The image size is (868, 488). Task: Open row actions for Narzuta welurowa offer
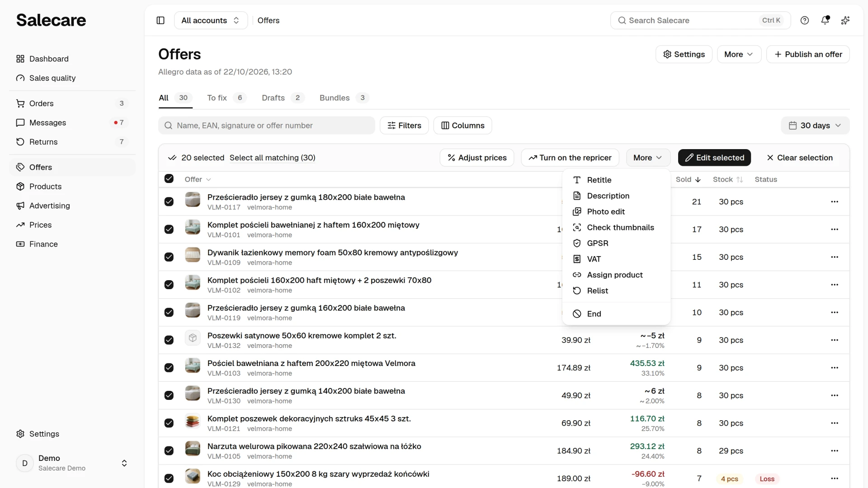click(835, 450)
